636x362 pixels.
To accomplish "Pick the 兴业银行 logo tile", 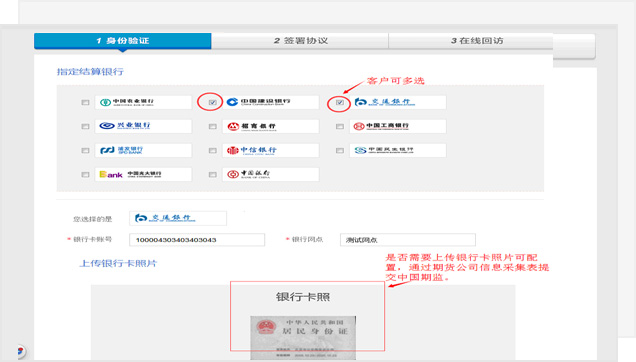I will [x=143, y=126].
